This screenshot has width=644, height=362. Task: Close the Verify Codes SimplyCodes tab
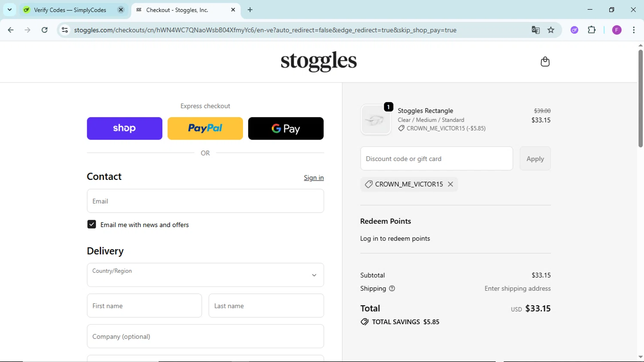pyautogui.click(x=121, y=9)
